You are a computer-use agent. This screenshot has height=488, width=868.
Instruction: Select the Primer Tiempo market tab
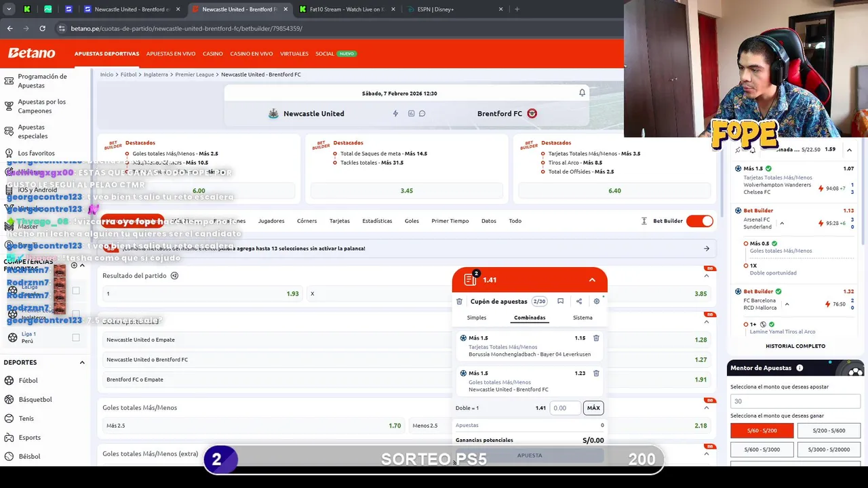point(450,221)
